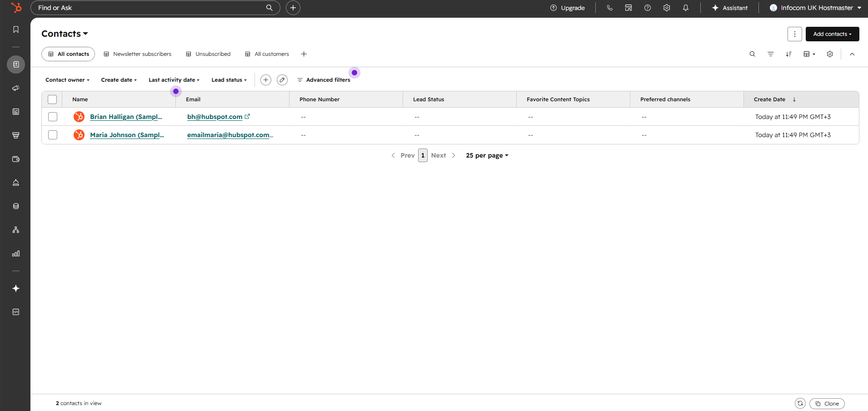
Task: Click page number 1
Action: (423, 155)
